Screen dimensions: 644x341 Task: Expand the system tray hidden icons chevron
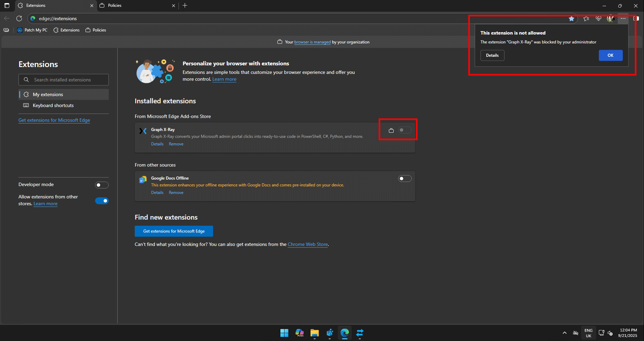pos(564,333)
